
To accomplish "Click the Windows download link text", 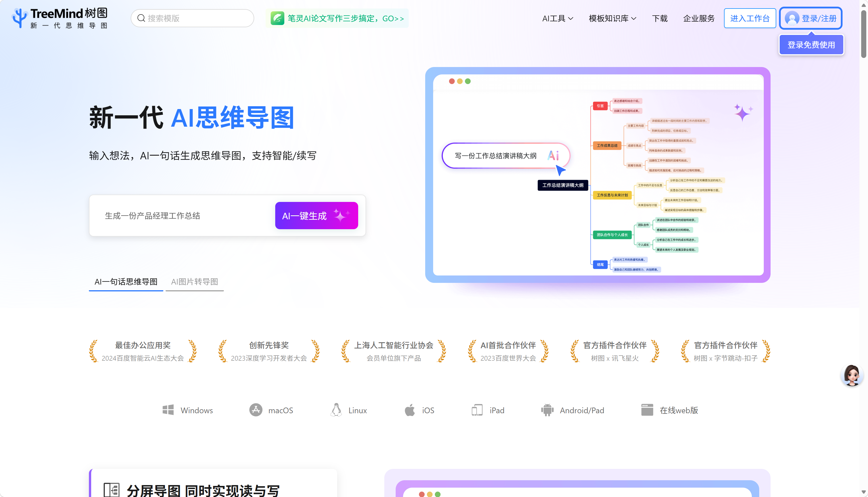I will [197, 410].
